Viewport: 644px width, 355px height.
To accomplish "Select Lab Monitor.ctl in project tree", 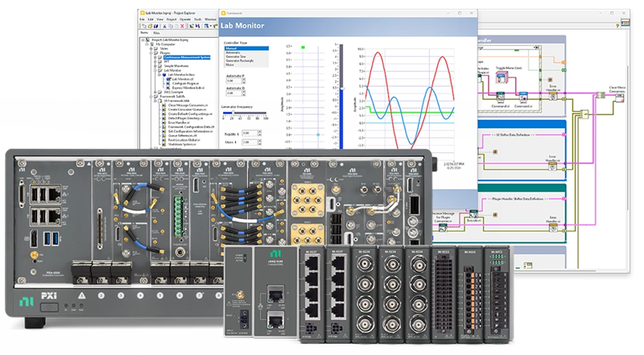I will 183,79.
